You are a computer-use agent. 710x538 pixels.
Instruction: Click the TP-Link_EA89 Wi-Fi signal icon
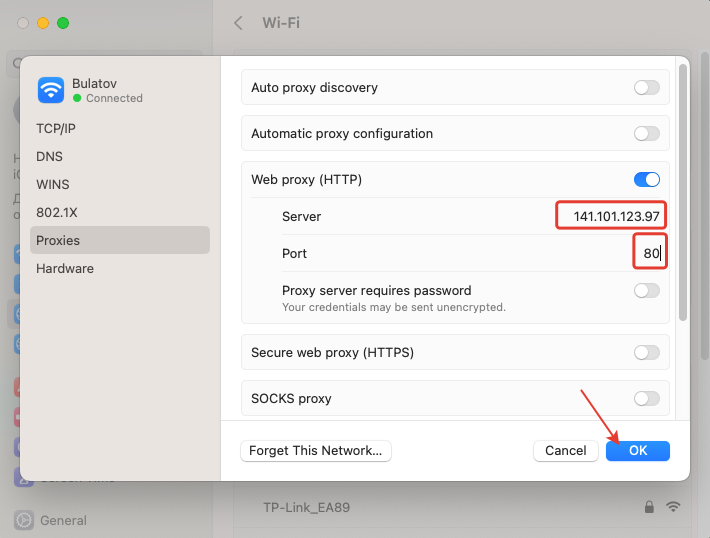tap(674, 507)
